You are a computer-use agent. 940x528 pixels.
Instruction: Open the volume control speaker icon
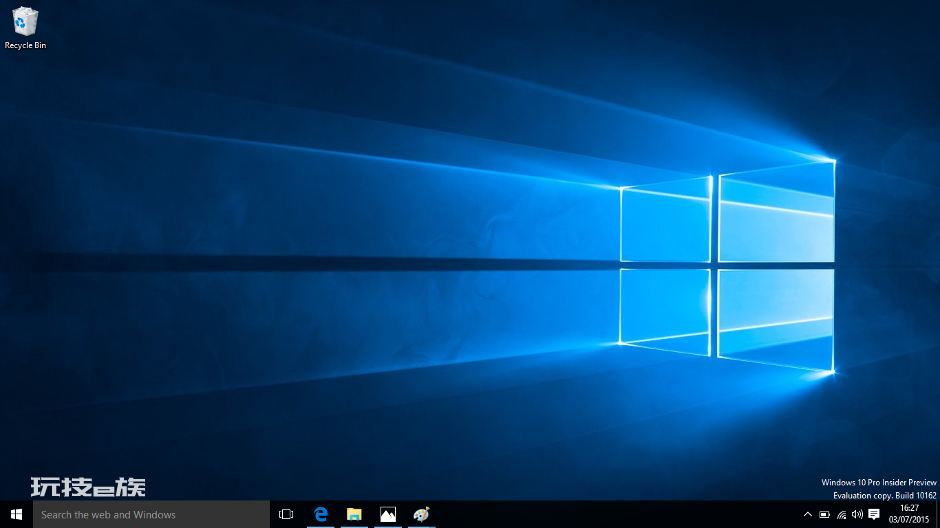[x=857, y=514]
